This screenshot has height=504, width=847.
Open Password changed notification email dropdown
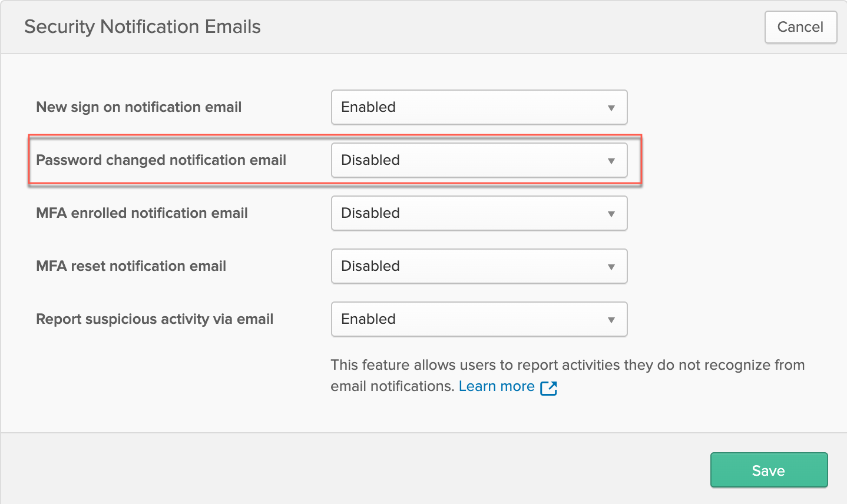[479, 160]
